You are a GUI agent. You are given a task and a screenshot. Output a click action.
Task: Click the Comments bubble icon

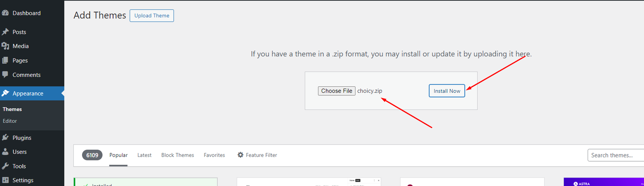coord(5,75)
